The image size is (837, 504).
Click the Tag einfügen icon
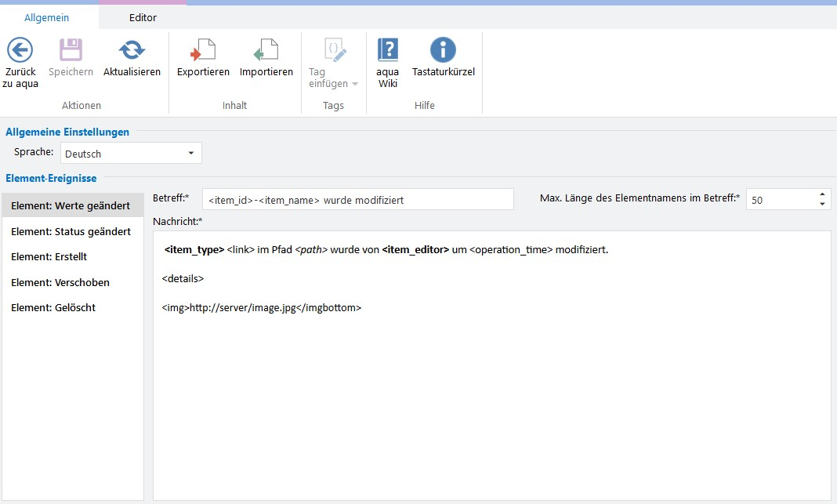point(333,50)
